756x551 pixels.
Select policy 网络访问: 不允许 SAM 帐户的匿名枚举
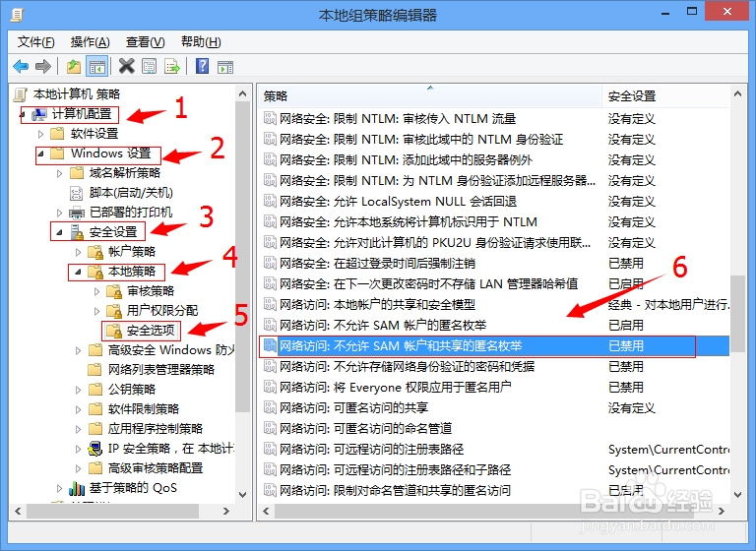(x=494, y=326)
